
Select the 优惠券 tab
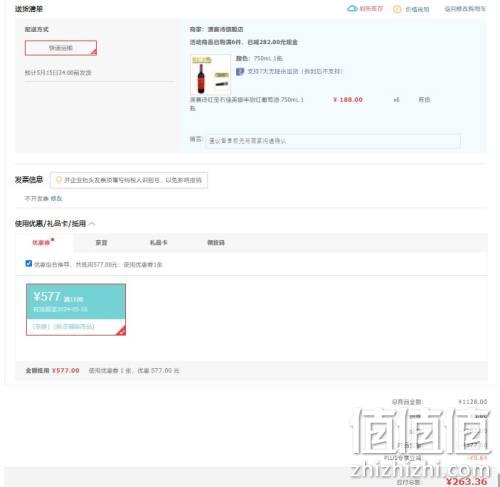click(x=41, y=243)
